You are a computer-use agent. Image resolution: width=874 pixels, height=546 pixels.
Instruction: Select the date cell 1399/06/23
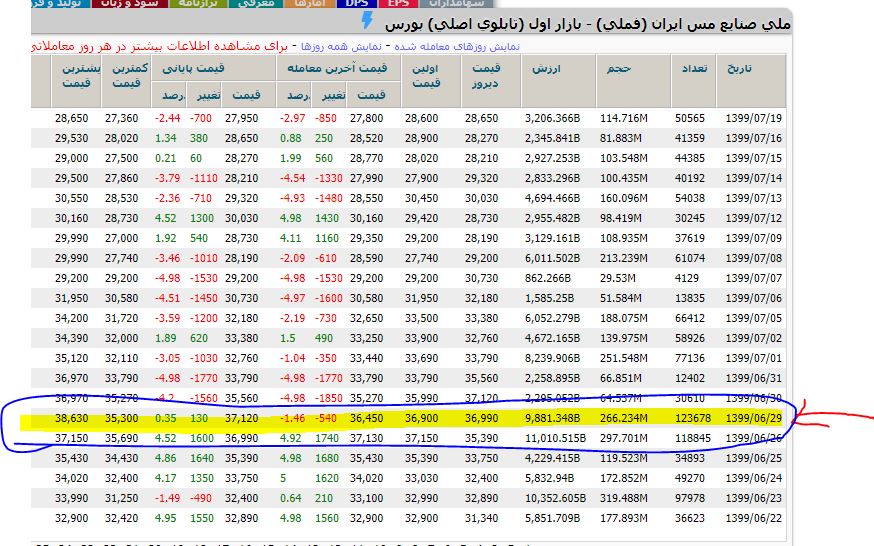point(754,498)
